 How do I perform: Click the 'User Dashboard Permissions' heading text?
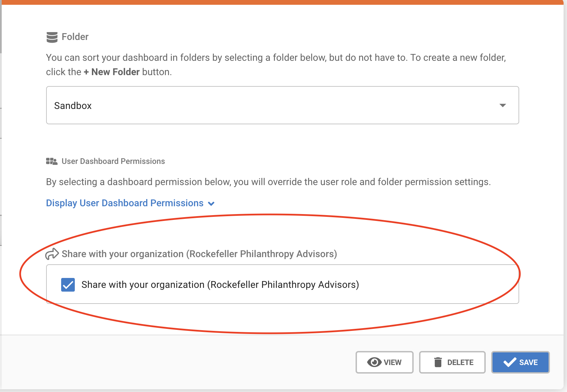pos(113,161)
